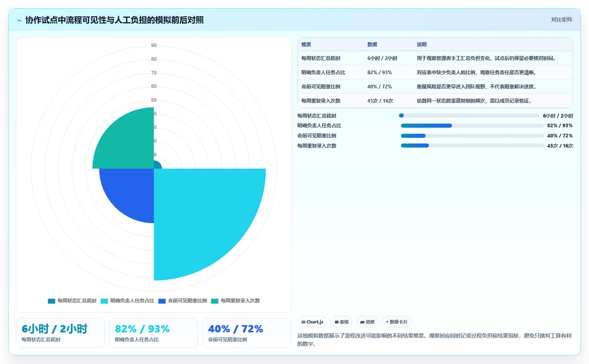Open the 40% / 72% stat card
Screen dimensions: 589x364
(247, 333)
